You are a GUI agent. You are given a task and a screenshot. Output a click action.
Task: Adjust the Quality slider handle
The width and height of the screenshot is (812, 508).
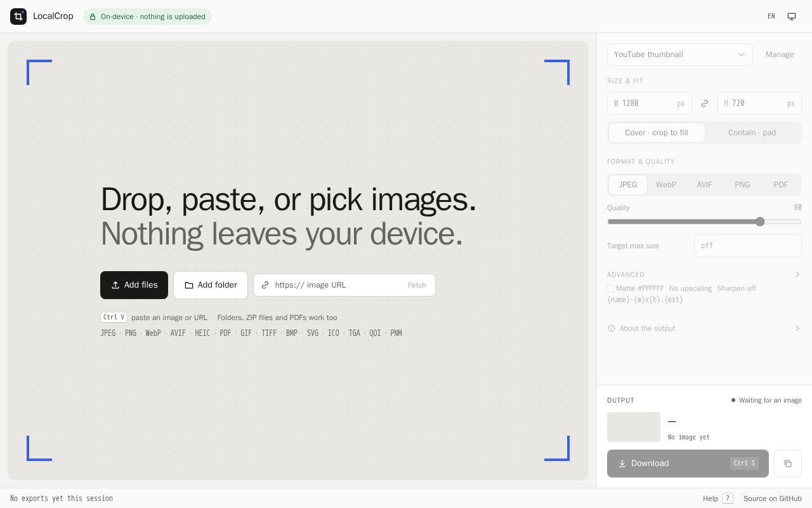[x=760, y=222]
